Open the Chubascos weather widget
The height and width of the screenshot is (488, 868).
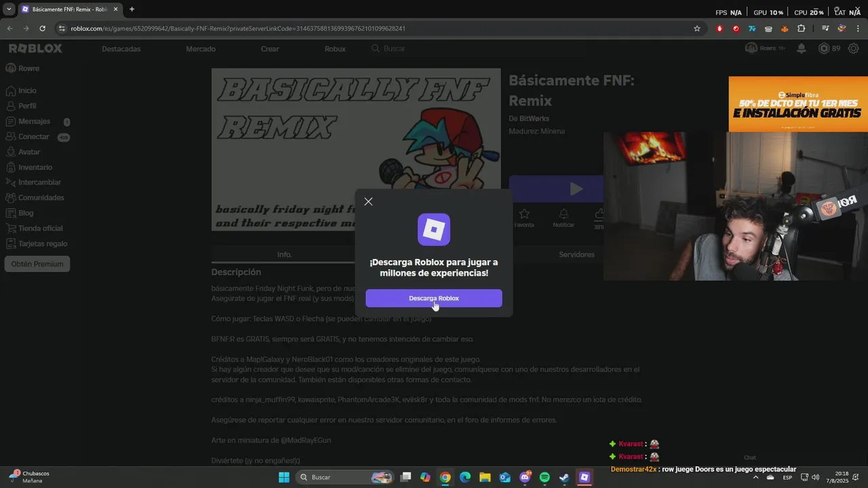(x=30, y=477)
